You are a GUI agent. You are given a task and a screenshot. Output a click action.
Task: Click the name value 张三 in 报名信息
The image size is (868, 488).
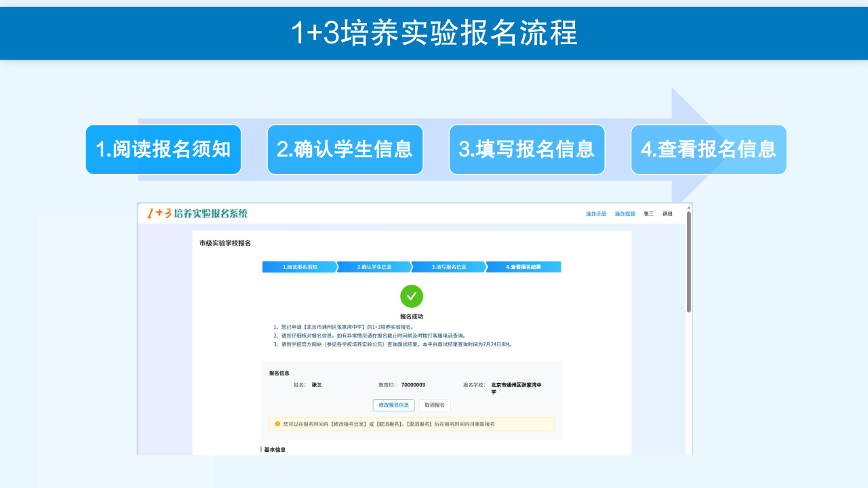317,385
